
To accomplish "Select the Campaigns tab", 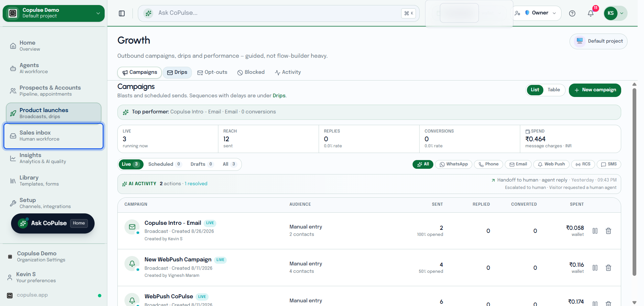I will 140,72.
